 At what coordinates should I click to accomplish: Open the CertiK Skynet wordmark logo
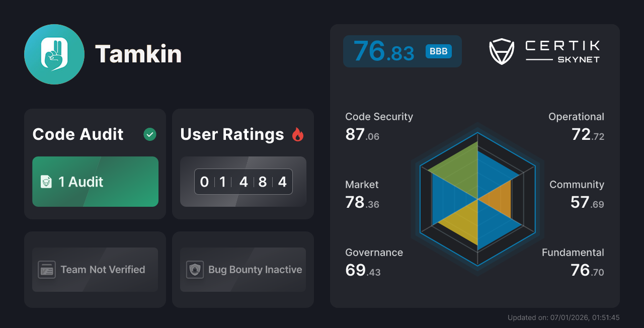[561, 50]
